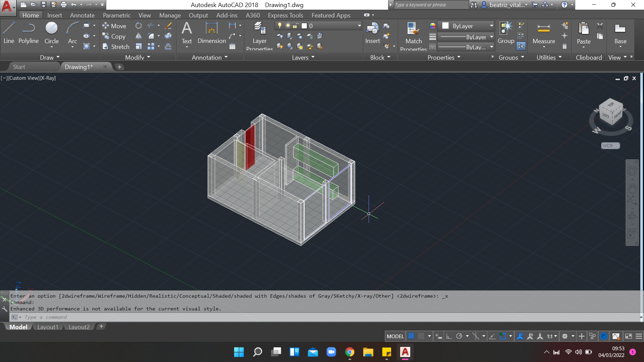Open the Quick Calculator icon
This screenshot has width=644, height=362.
pyautogui.click(x=565, y=47)
